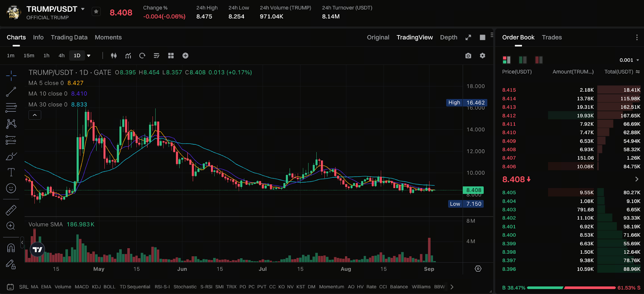The height and width of the screenshot is (294, 644).
Task: Toggle the MACD indicator
Action: [82, 287]
